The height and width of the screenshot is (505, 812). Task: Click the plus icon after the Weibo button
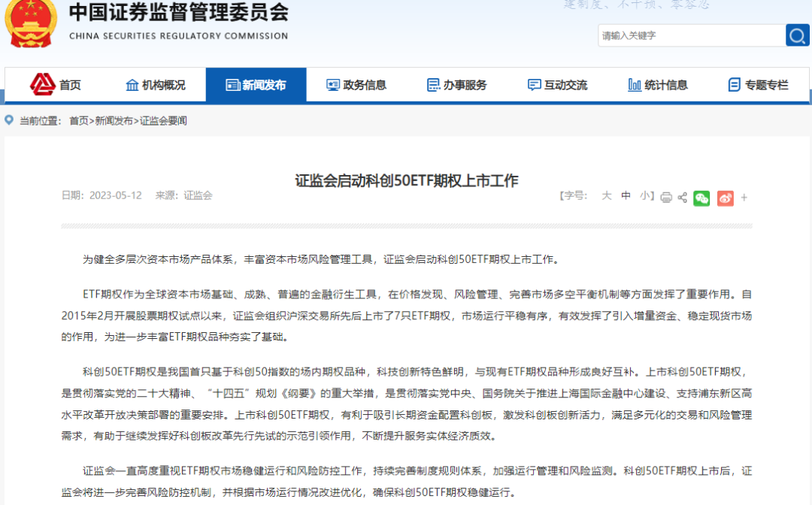(x=744, y=198)
